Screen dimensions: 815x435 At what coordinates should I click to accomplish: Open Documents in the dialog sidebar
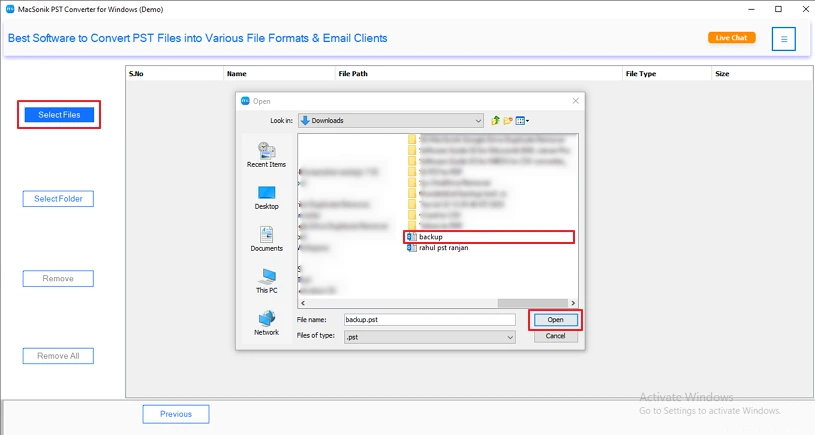tap(266, 239)
